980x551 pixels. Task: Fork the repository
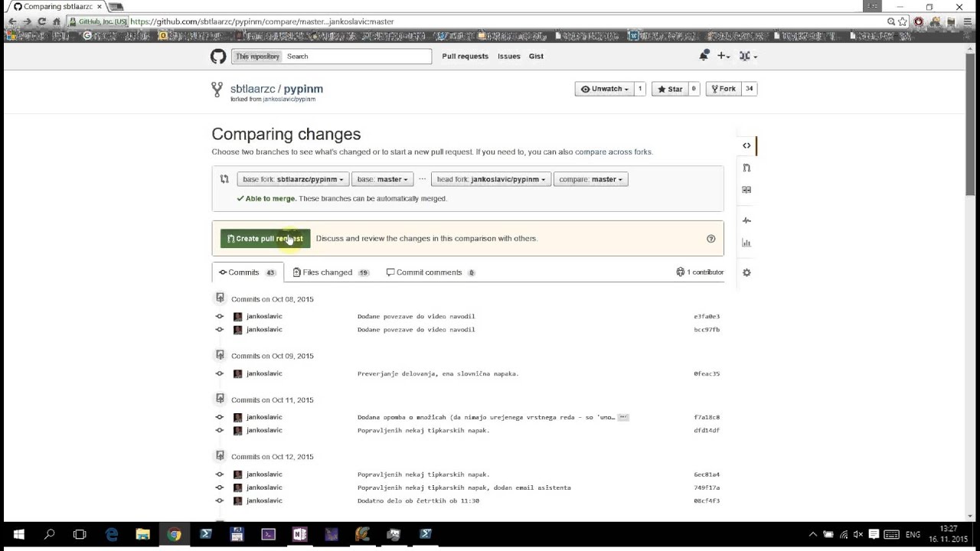point(724,89)
